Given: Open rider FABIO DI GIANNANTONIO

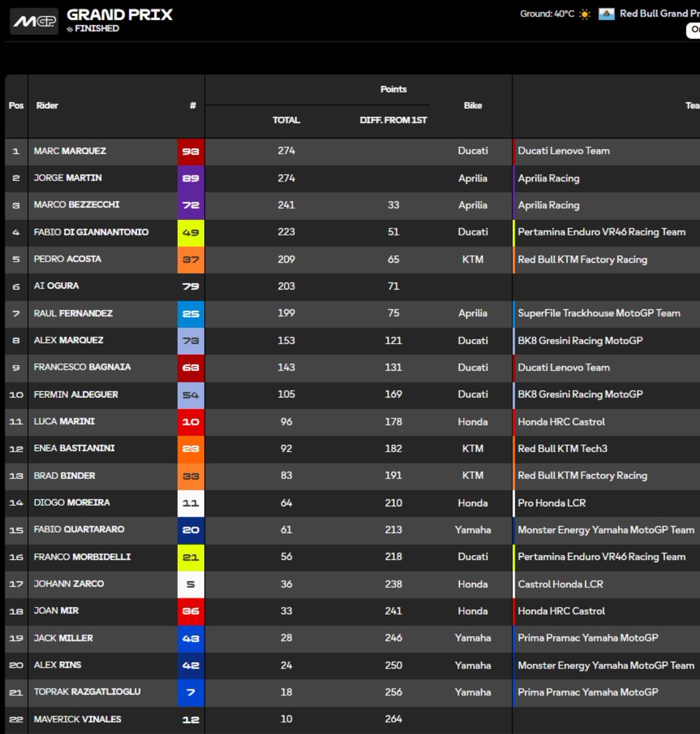Looking at the screenshot, I should 91,232.
